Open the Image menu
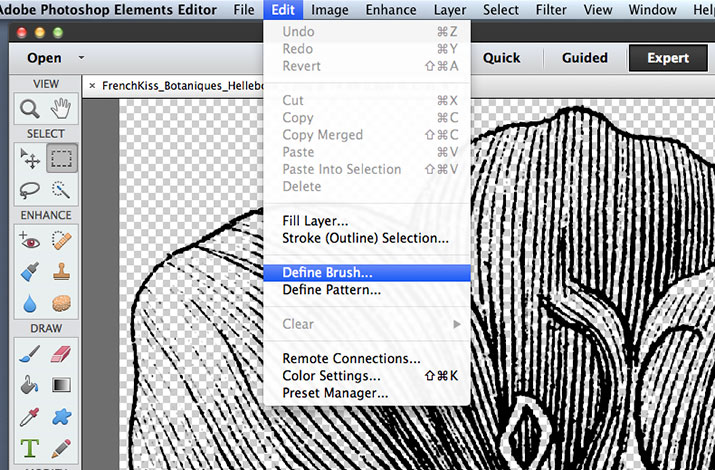 point(330,10)
